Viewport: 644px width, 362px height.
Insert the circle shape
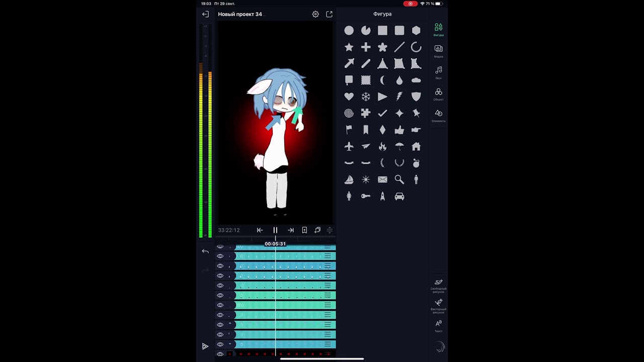[349, 31]
